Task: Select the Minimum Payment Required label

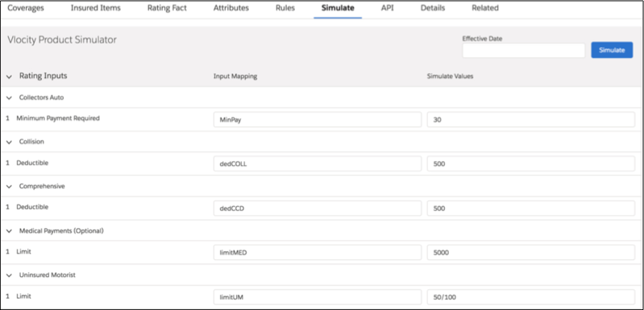Action: [x=58, y=118]
